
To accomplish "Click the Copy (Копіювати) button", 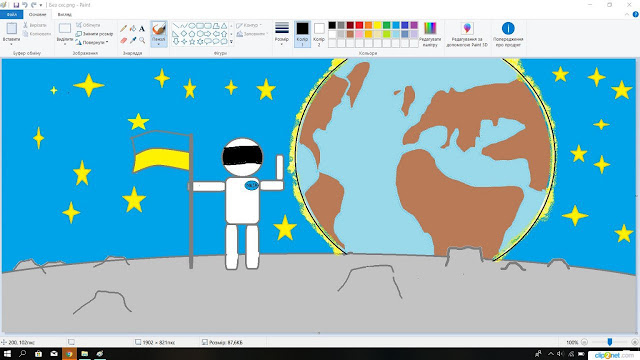I will click(x=37, y=34).
